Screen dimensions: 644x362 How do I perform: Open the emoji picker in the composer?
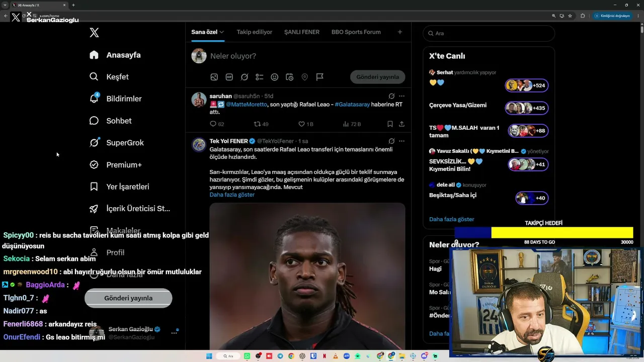(275, 77)
